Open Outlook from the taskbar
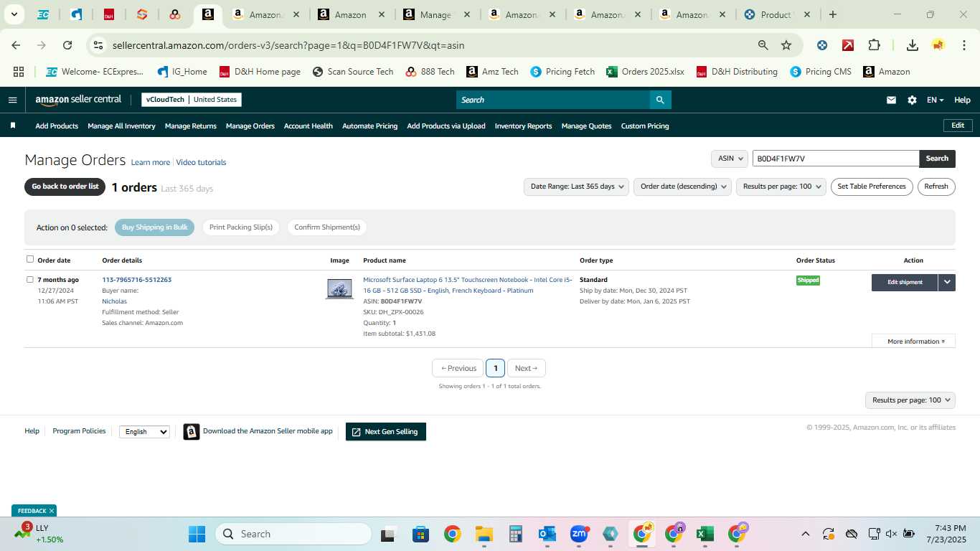980x551 pixels. point(547,534)
